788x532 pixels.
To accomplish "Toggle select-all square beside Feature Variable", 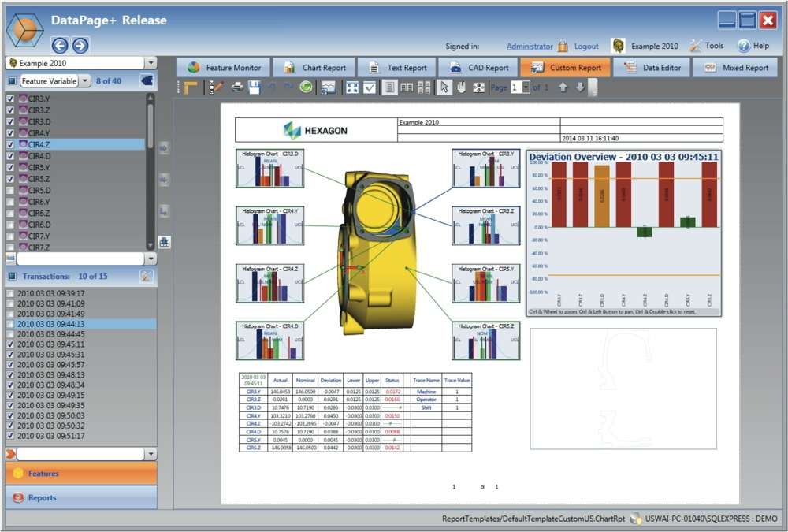I will point(13,81).
